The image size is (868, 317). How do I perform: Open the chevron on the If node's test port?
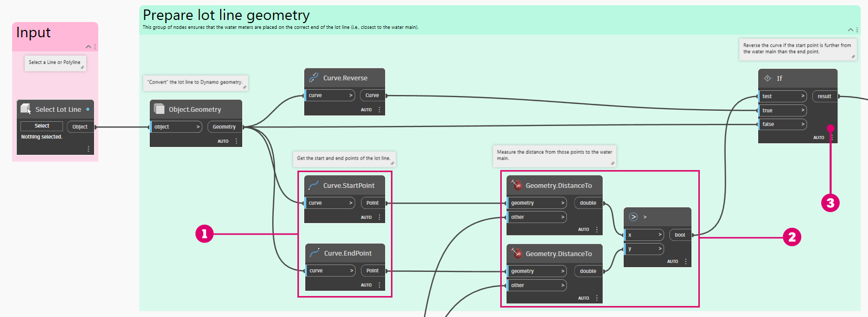coord(803,96)
